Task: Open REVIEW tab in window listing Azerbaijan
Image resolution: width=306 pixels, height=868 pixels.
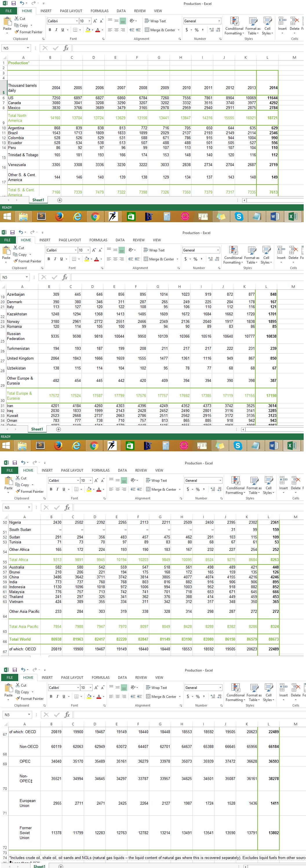Action: (139, 240)
